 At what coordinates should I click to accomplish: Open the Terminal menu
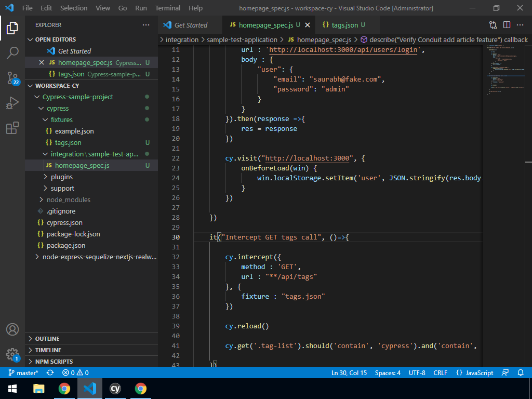(168, 8)
